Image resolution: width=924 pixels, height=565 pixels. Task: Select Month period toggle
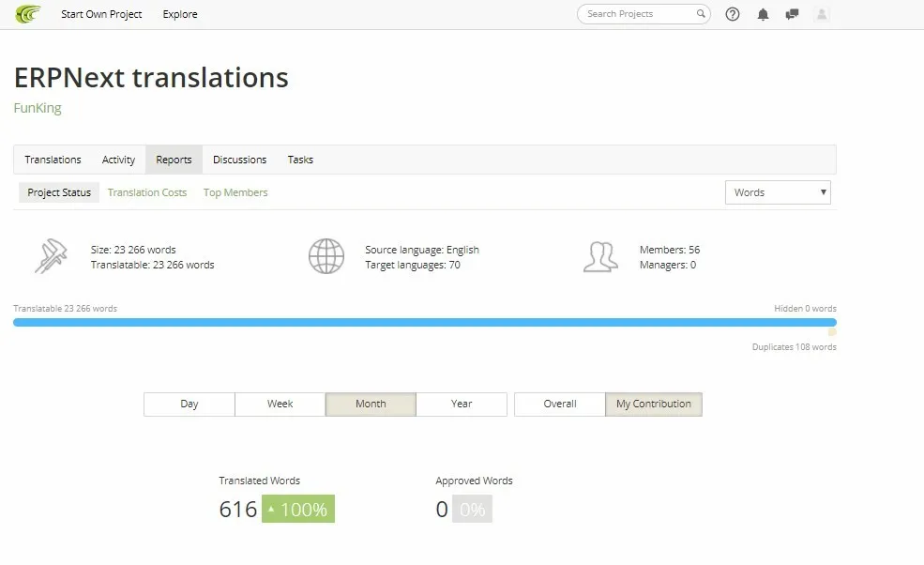coord(371,404)
